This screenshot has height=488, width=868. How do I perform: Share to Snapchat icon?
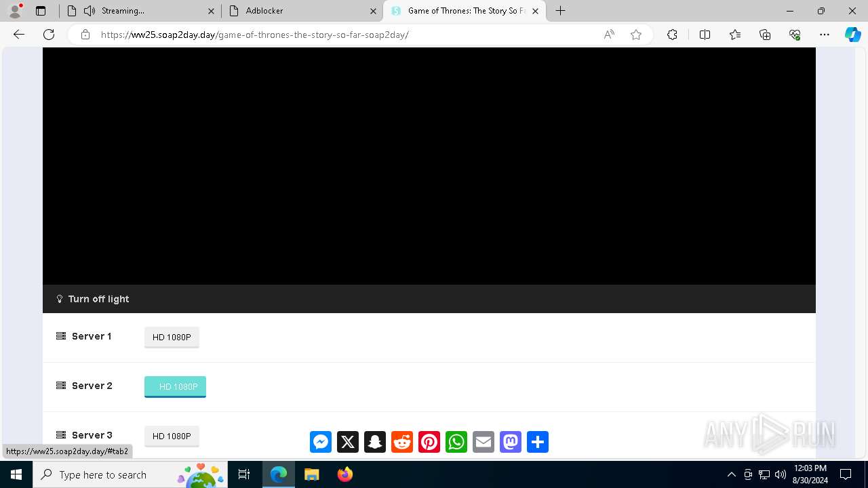375,442
